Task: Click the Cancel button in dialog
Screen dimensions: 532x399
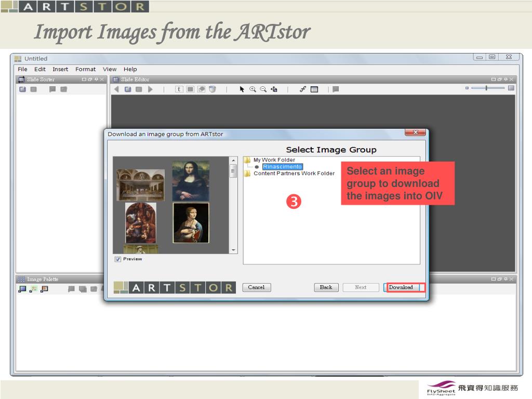Action: tap(257, 287)
